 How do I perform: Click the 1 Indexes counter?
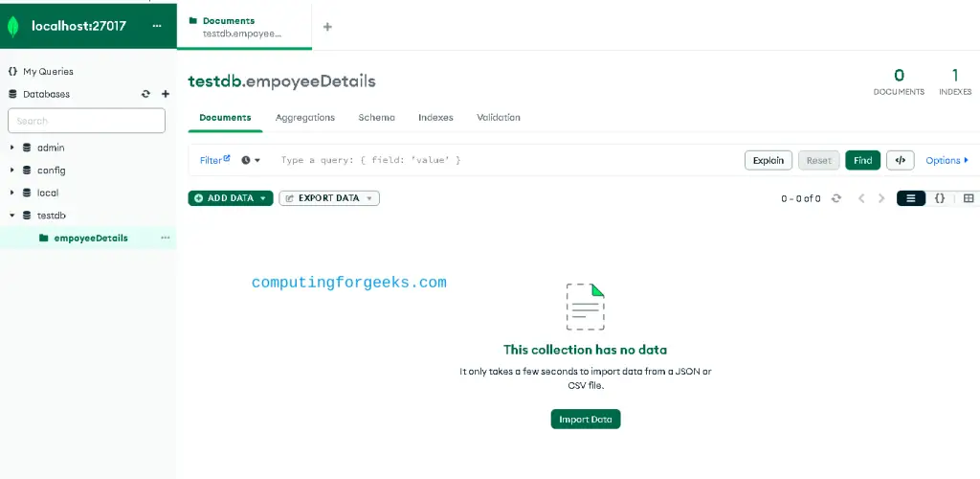coord(955,82)
